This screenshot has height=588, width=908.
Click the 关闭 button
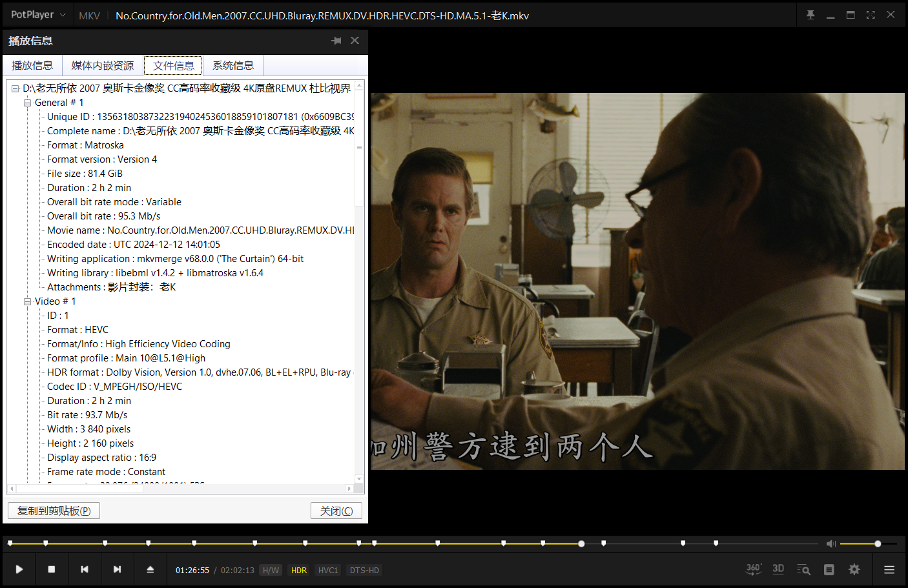336,511
